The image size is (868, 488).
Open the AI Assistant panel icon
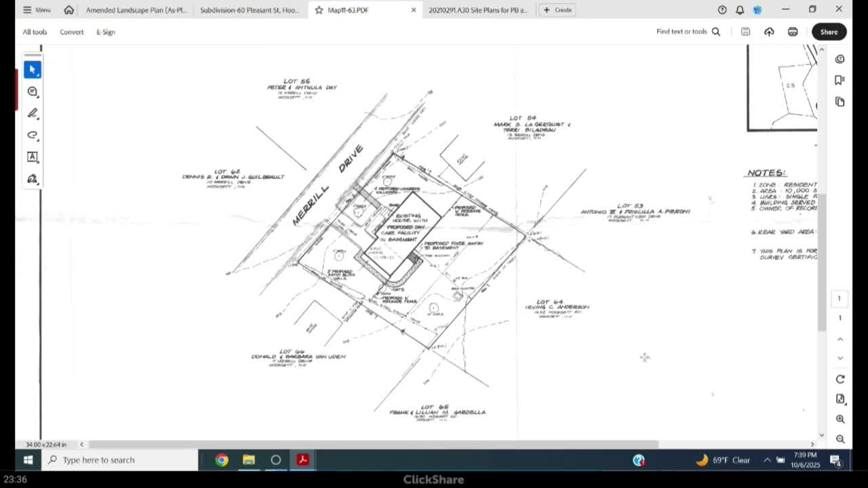[x=840, y=59]
